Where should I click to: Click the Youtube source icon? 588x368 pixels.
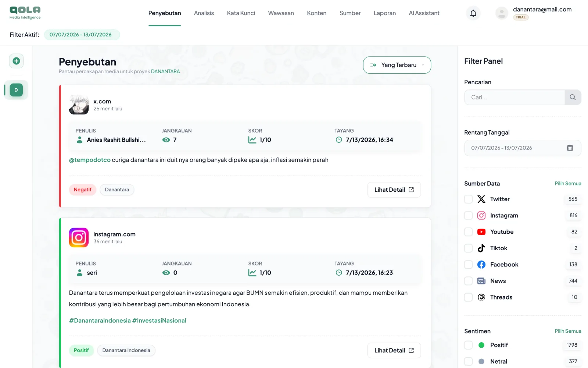481,232
